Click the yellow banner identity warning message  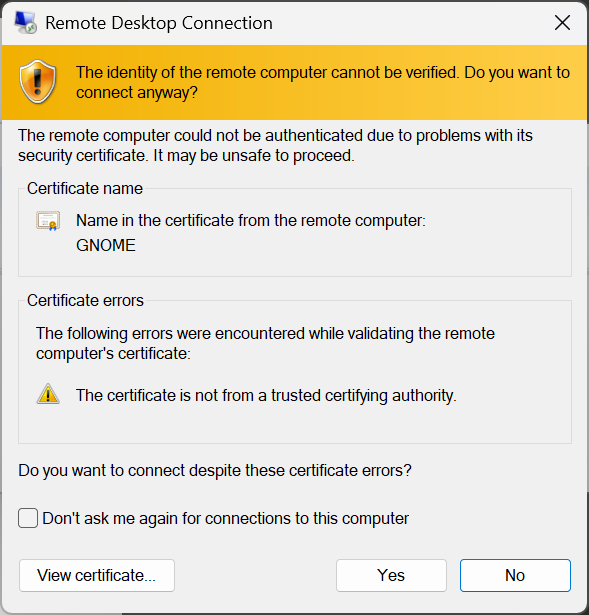[323, 83]
